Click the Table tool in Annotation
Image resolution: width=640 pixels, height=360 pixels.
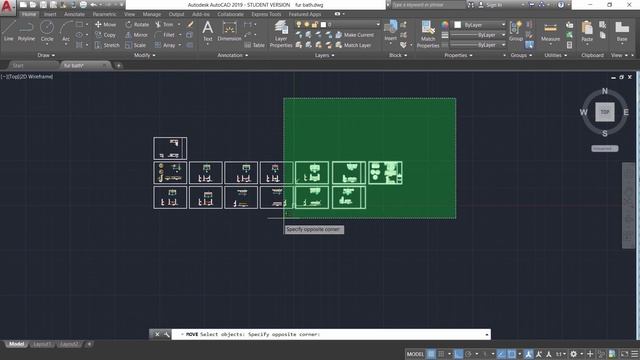[255, 45]
